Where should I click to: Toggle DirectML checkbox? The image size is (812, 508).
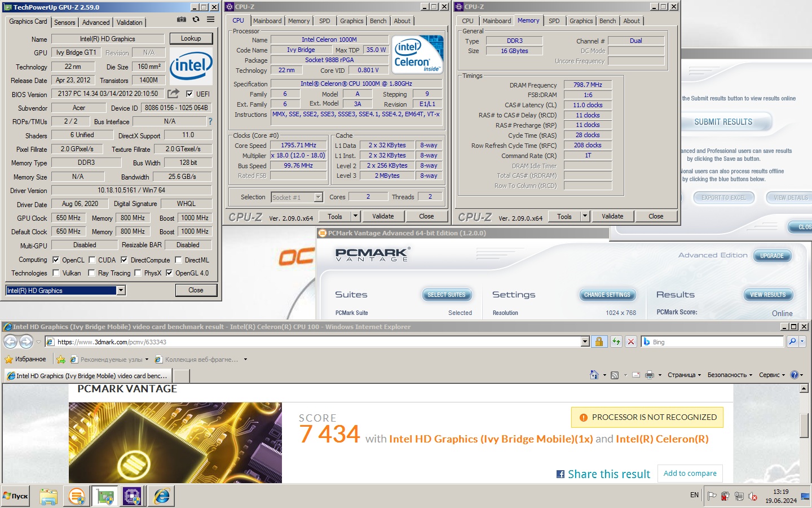pyautogui.click(x=178, y=260)
